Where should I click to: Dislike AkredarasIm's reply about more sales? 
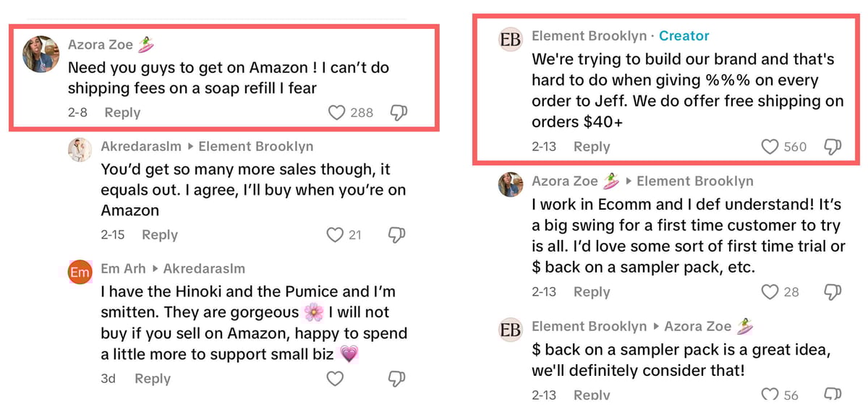pyautogui.click(x=397, y=234)
